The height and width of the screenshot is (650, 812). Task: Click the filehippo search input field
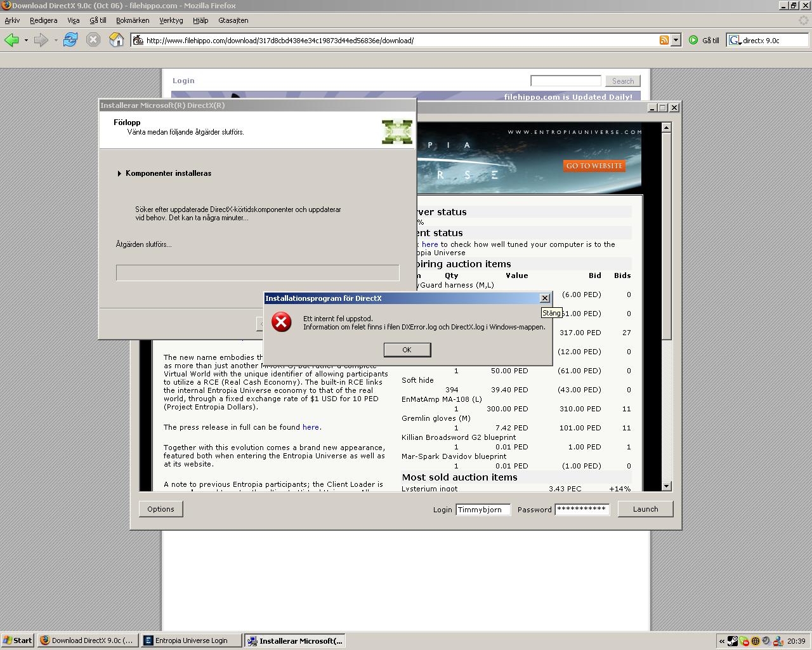click(566, 81)
